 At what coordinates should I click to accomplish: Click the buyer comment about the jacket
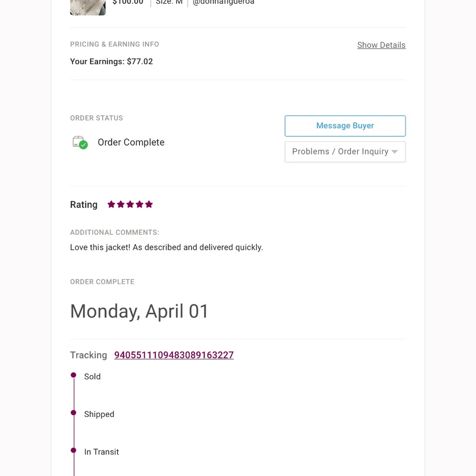point(166,248)
